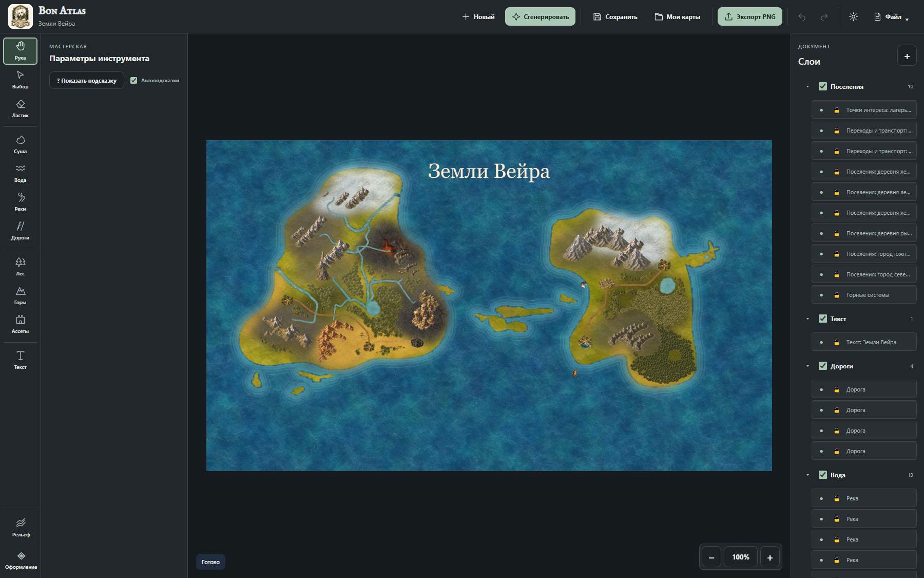Collapse the Поселения layer group
The width and height of the screenshot is (924, 578).
pos(807,86)
